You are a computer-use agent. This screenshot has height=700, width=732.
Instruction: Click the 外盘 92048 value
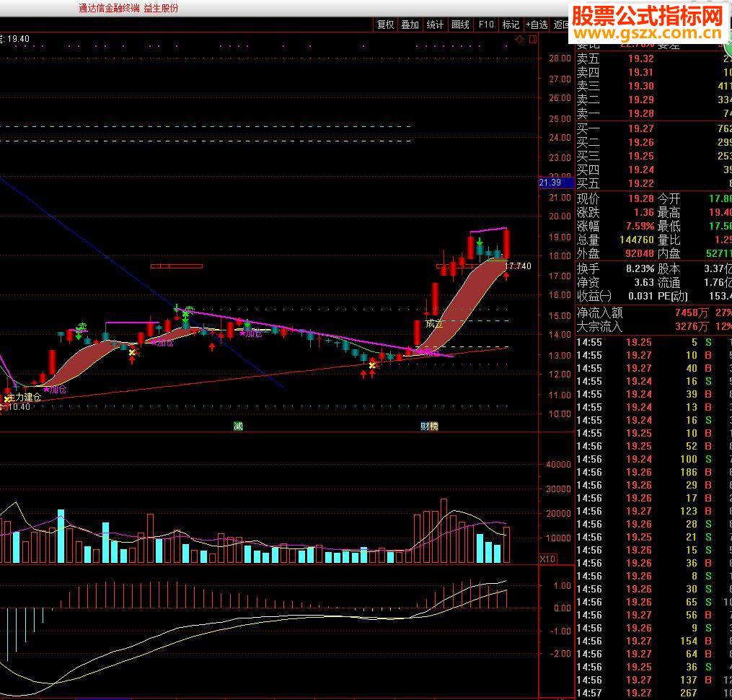(640, 253)
